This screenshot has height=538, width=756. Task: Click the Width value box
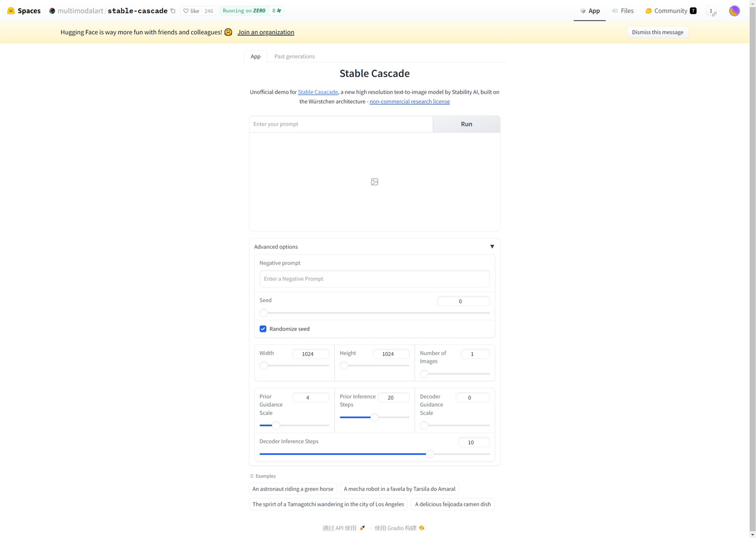point(310,354)
